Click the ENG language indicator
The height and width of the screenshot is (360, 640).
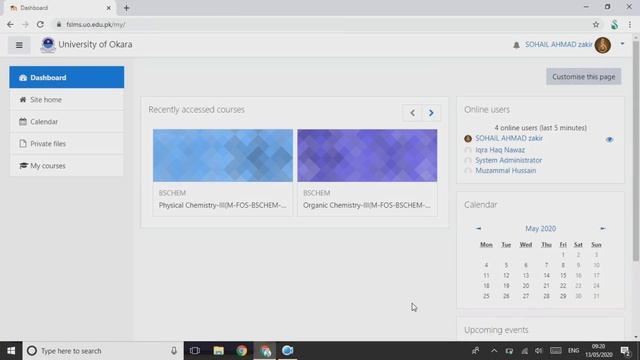pos(573,351)
